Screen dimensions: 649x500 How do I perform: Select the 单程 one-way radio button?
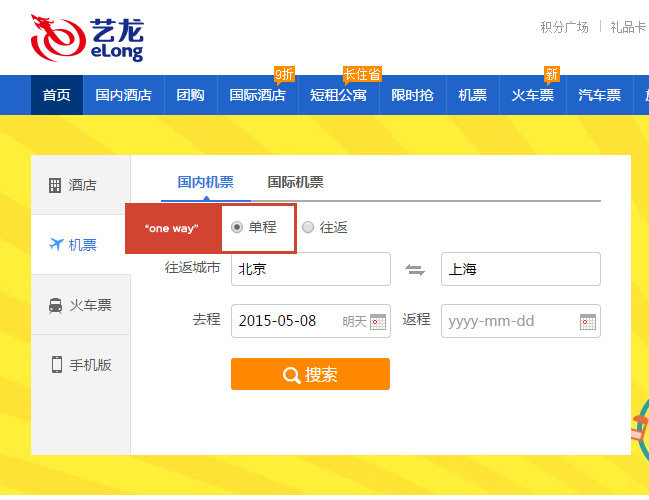point(237,227)
